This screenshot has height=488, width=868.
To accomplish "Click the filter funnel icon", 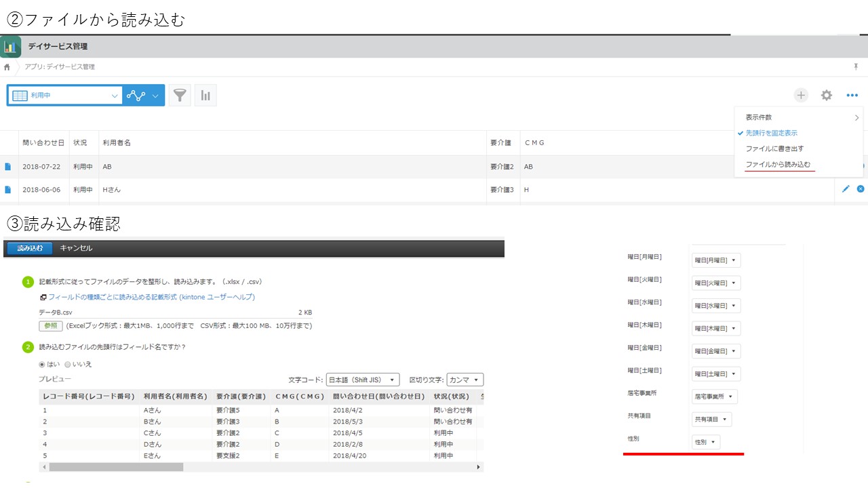I will pyautogui.click(x=180, y=96).
